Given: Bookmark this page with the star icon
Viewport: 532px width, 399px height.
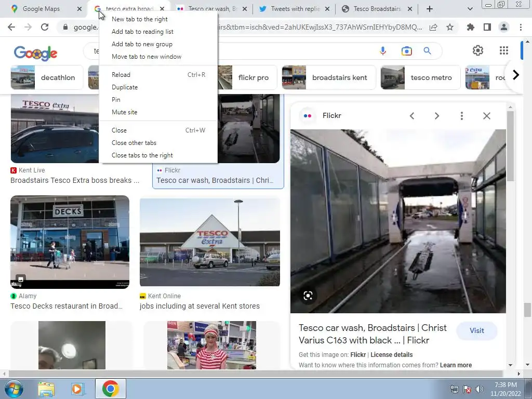Looking at the screenshot, I should coord(450,27).
